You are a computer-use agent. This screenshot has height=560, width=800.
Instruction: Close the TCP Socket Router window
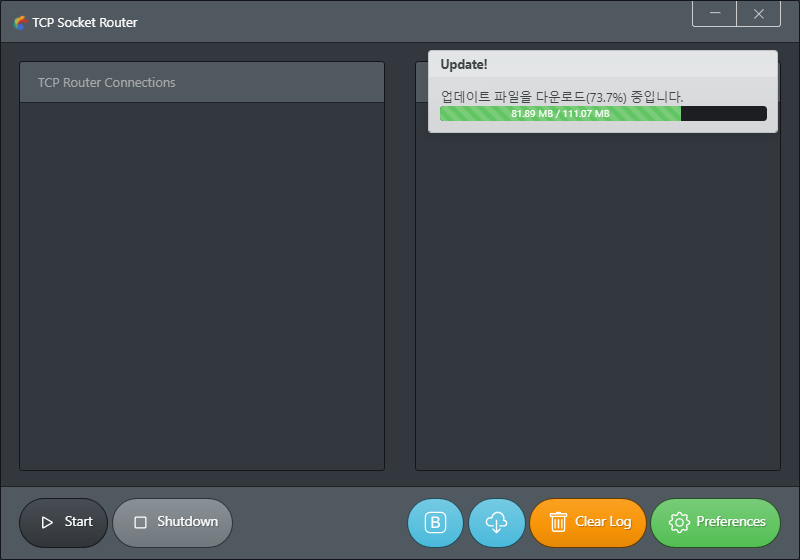point(759,13)
